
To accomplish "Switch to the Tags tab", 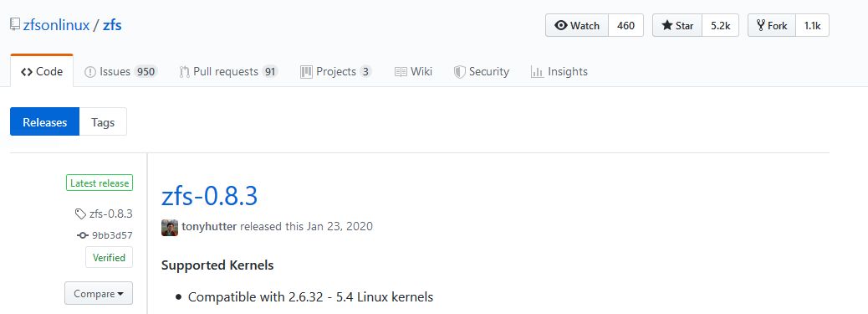I will click(103, 122).
